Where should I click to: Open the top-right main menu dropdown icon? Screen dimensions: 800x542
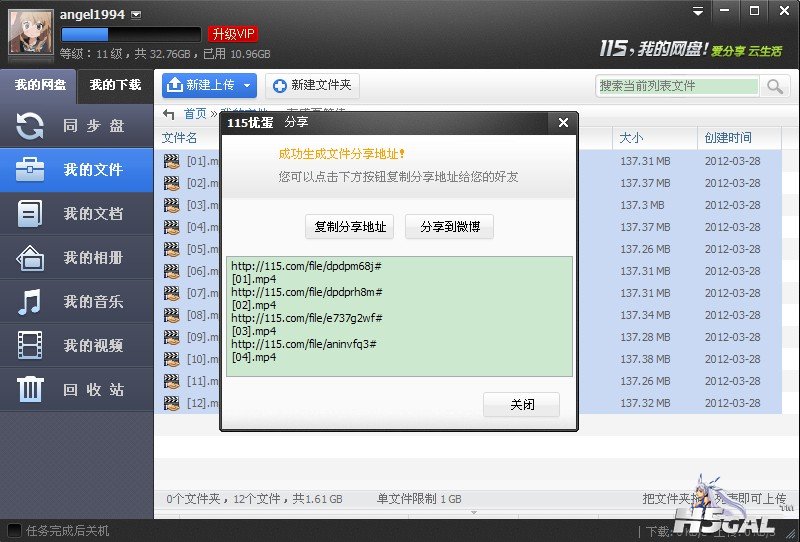coord(698,11)
